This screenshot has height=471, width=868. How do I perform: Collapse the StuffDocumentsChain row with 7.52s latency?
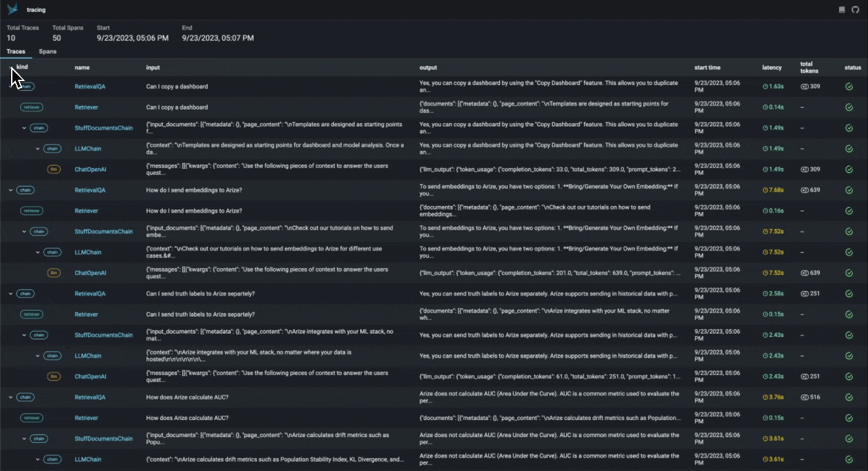[x=24, y=232]
